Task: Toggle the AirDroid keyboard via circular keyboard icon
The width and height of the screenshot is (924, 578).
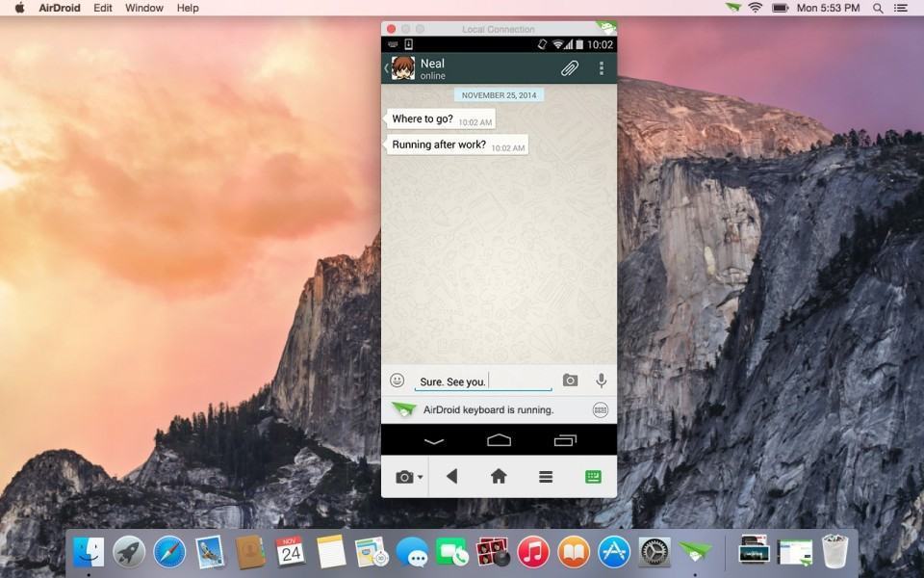Action: click(x=601, y=409)
